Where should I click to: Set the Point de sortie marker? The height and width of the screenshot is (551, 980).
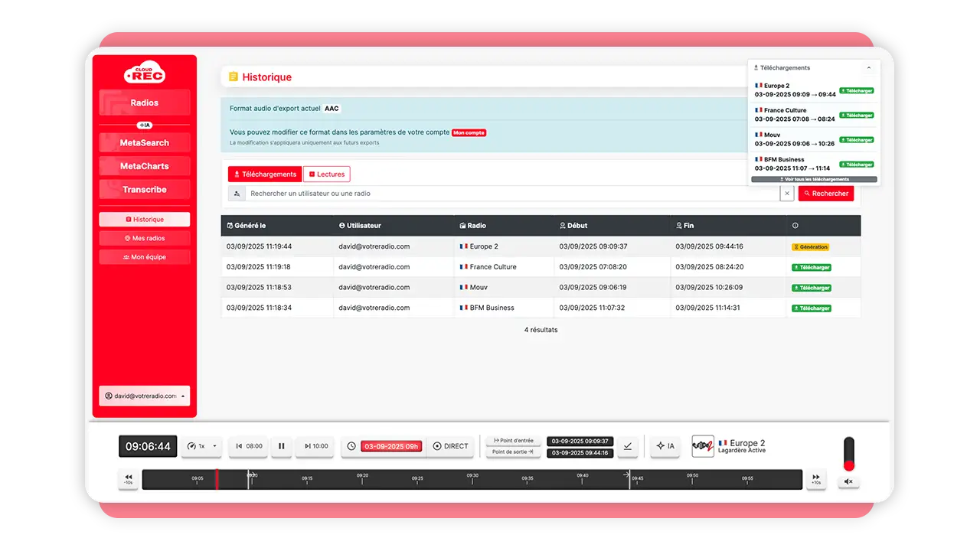tap(513, 452)
